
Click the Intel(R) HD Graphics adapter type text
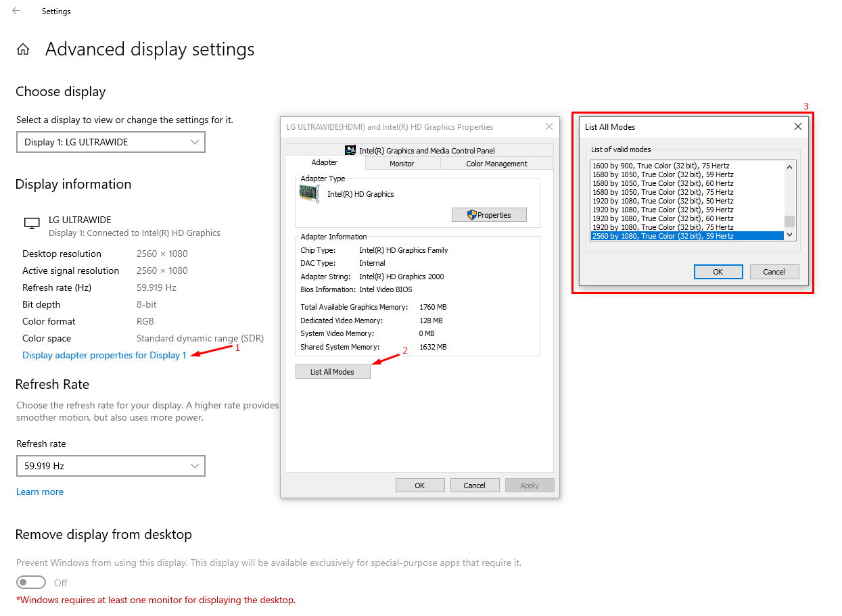coord(360,194)
